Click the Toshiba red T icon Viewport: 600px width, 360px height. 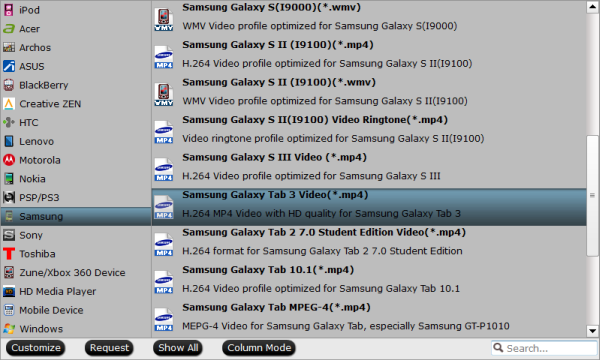click(9, 254)
